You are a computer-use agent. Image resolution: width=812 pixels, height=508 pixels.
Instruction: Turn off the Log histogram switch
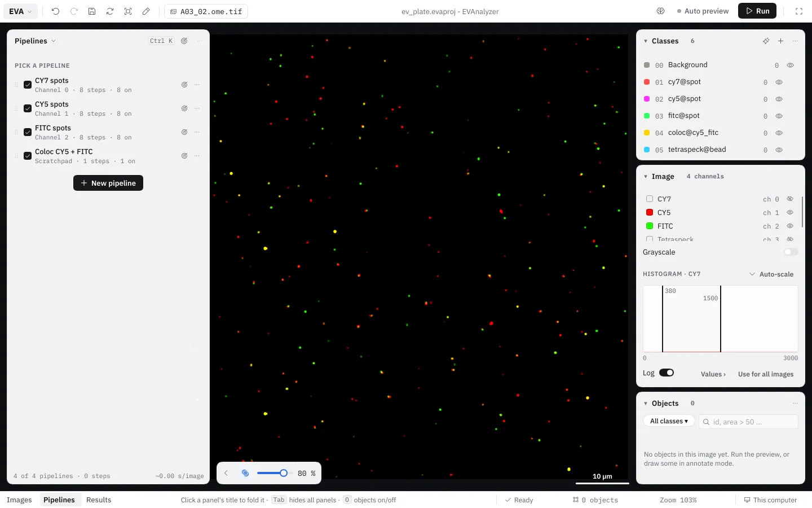[667, 373]
